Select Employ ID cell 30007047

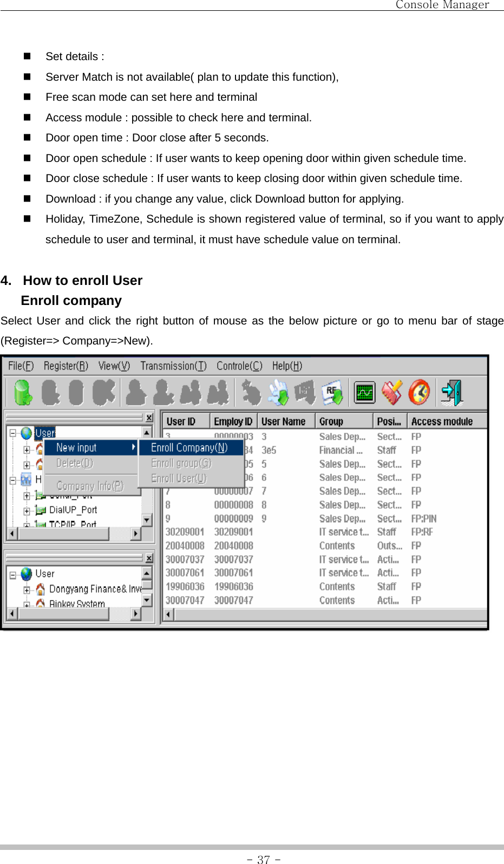234,600
